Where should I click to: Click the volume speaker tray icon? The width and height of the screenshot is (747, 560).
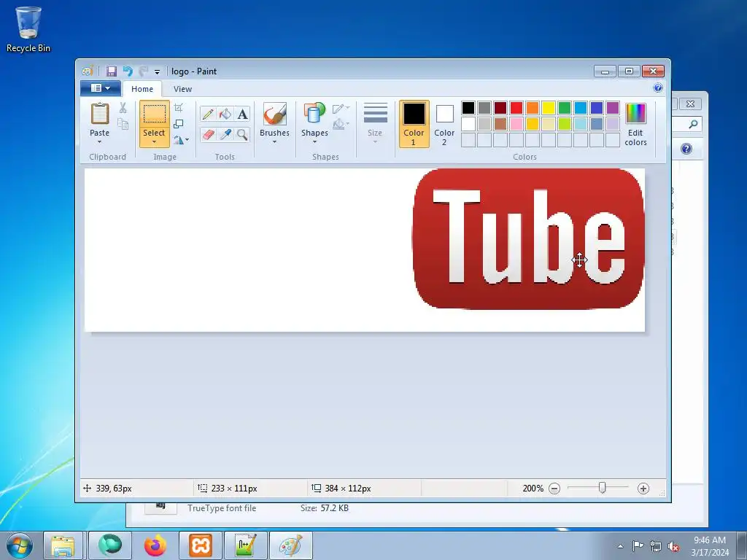(673, 546)
